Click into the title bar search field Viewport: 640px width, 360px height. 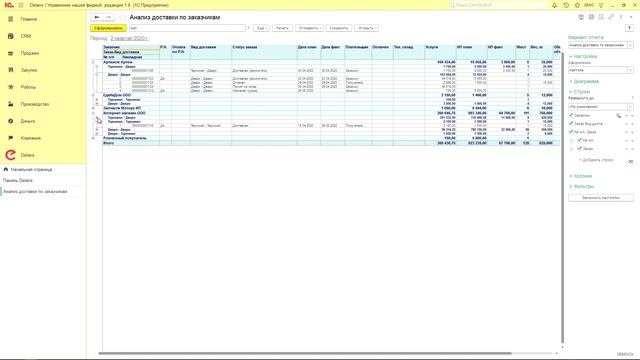(x=498, y=5)
